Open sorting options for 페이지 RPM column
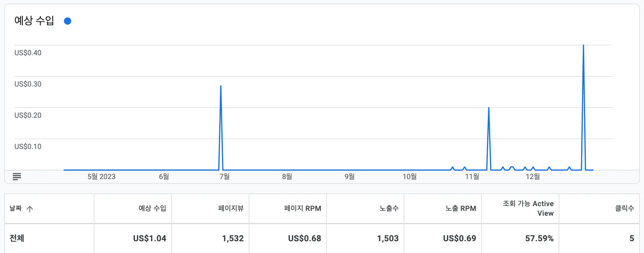Screen dimensions: 644x253 click(x=302, y=209)
